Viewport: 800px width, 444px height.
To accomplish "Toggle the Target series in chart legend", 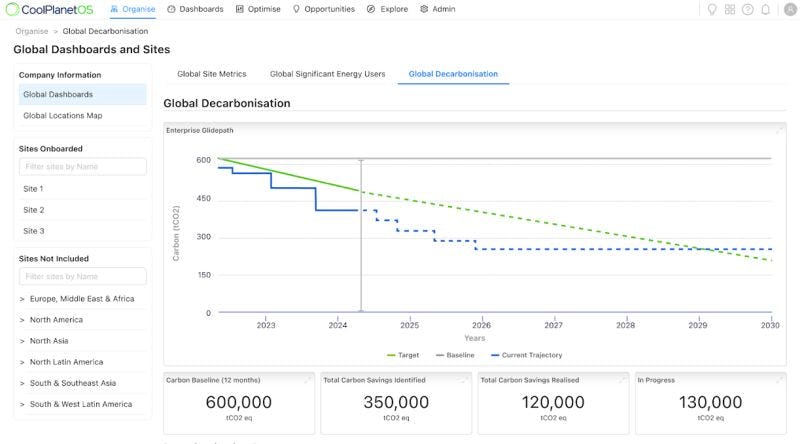I will 402,355.
